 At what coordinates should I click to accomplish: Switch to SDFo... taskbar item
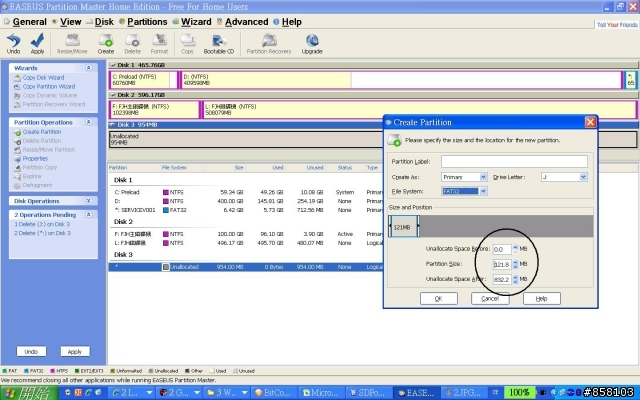tap(369, 393)
